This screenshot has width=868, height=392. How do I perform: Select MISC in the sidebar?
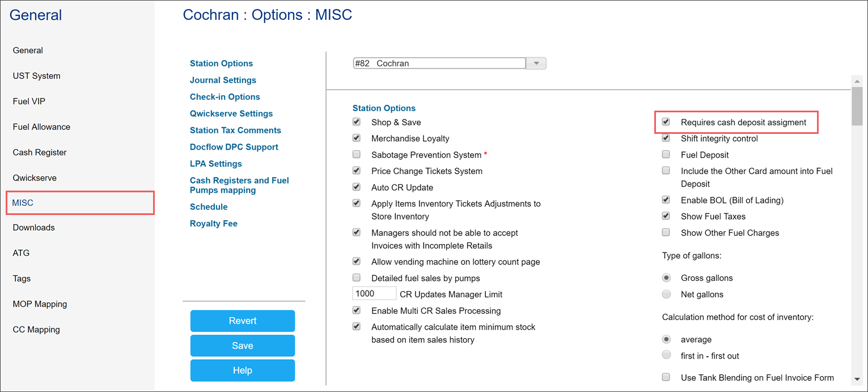[x=80, y=203]
